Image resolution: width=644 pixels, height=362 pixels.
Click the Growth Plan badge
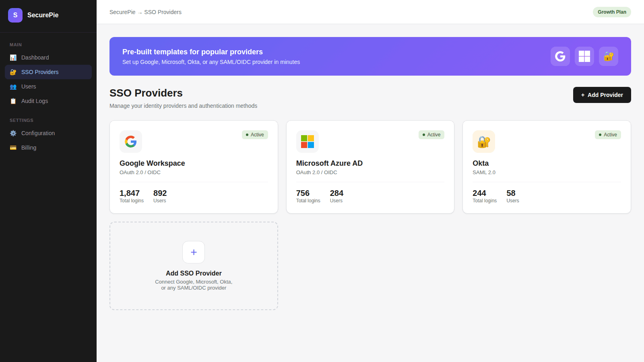pyautogui.click(x=612, y=12)
